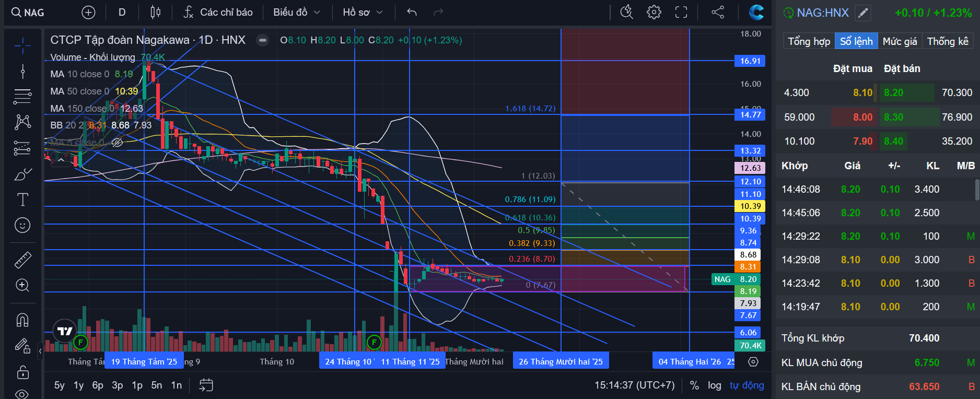Open the emoji and icons tool
The width and height of the screenshot is (980, 399).
coord(22,225)
